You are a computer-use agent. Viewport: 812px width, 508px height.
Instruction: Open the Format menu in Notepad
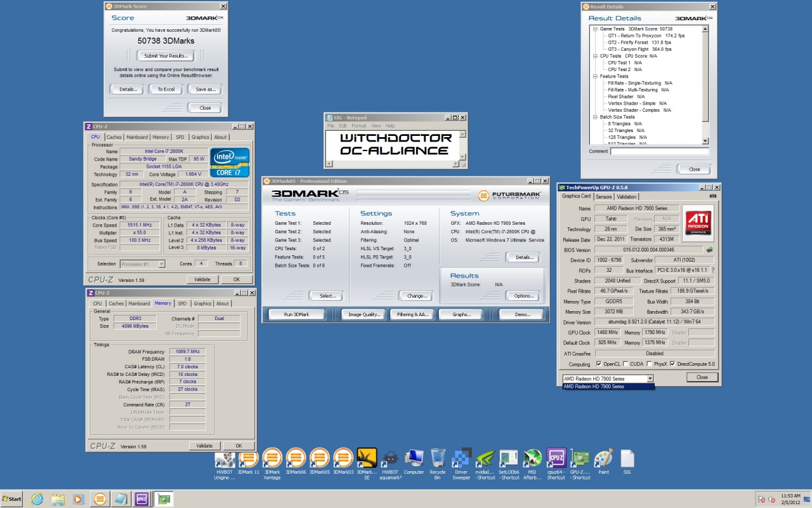point(358,126)
